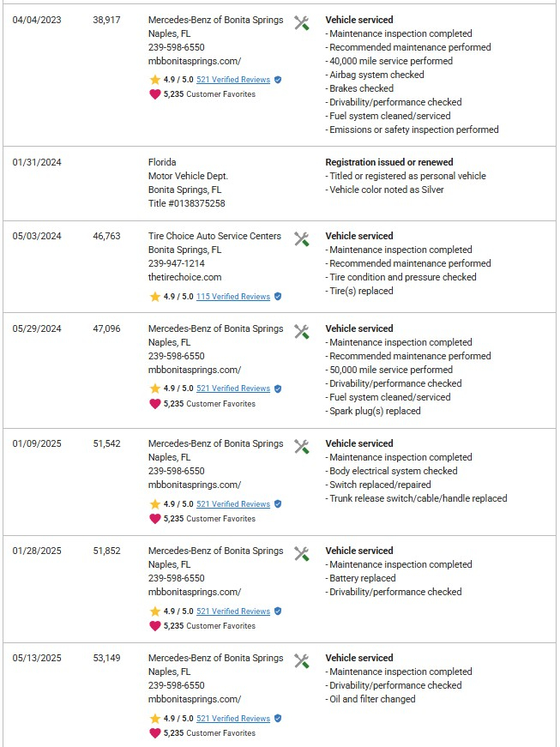
Task: Open 521 Verified Reviews link for 01/09/2025
Action: 232,504
